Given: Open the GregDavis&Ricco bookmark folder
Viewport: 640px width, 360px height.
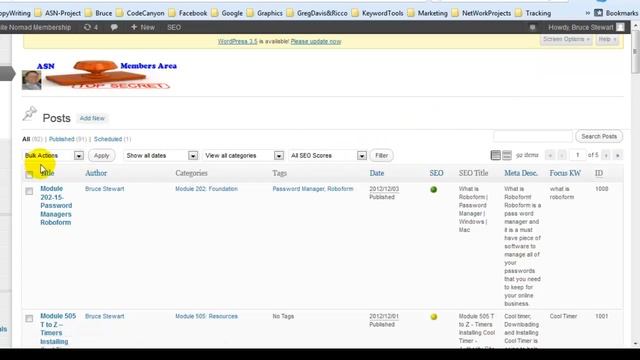Looking at the screenshot, I should click(x=317, y=13).
